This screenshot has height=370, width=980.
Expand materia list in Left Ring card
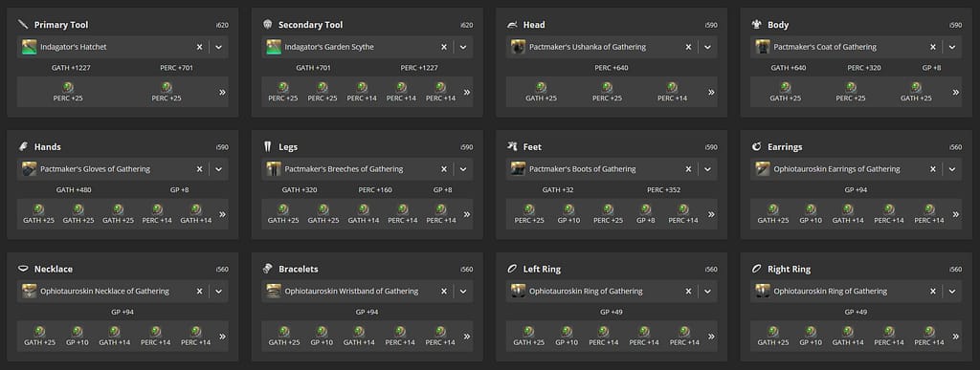(711, 337)
